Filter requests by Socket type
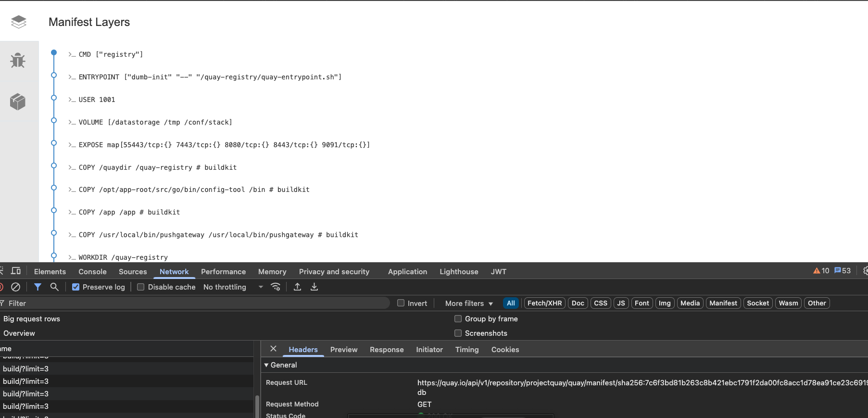Screen dimensions: 868x418 [x=758, y=303]
